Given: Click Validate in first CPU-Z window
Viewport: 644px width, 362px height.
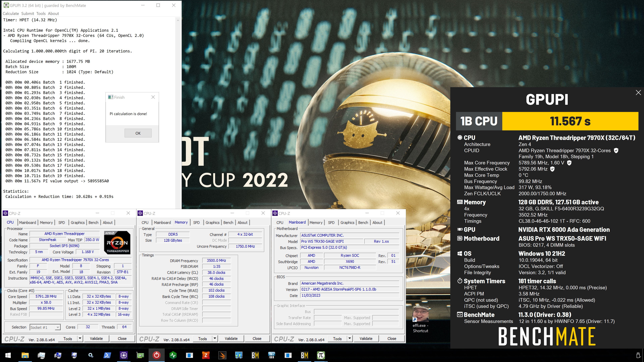Looking at the screenshot, I should click(x=96, y=339).
